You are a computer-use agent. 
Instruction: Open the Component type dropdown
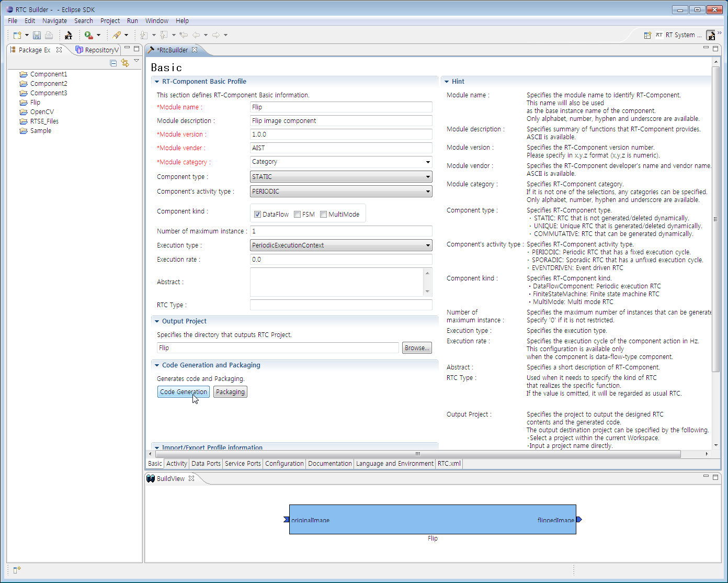(428, 177)
